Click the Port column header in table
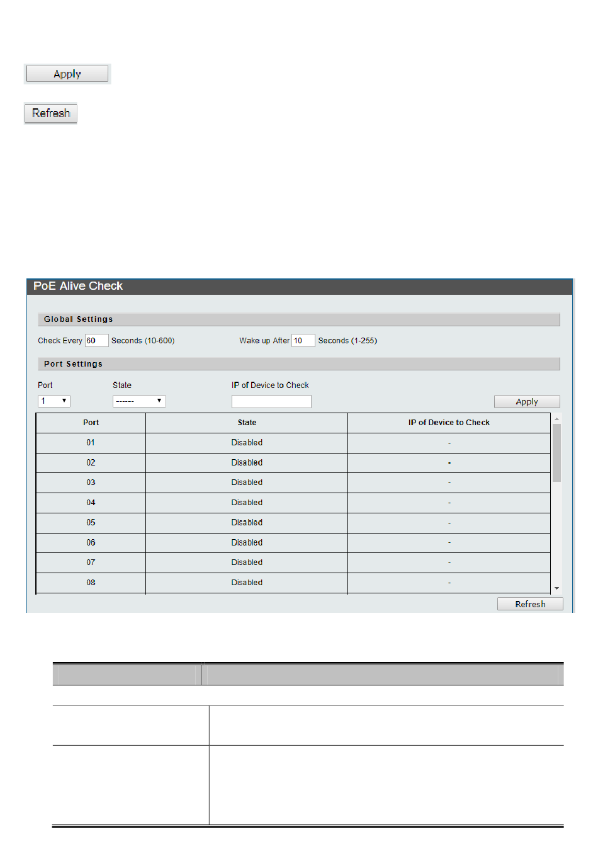Screen dimensions: 598x868 coord(91,423)
